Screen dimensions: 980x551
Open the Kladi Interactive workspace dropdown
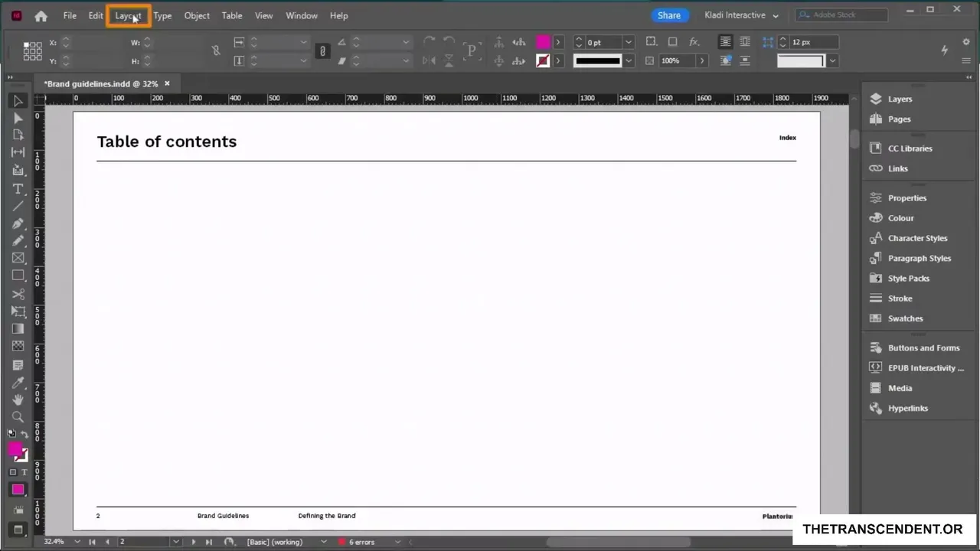pyautogui.click(x=742, y=15)
